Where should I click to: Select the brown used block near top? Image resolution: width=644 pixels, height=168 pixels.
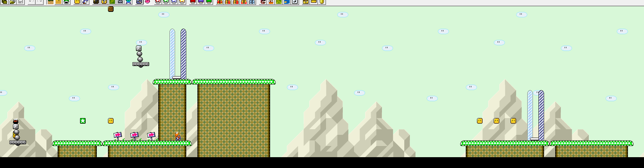click(111, 9)
